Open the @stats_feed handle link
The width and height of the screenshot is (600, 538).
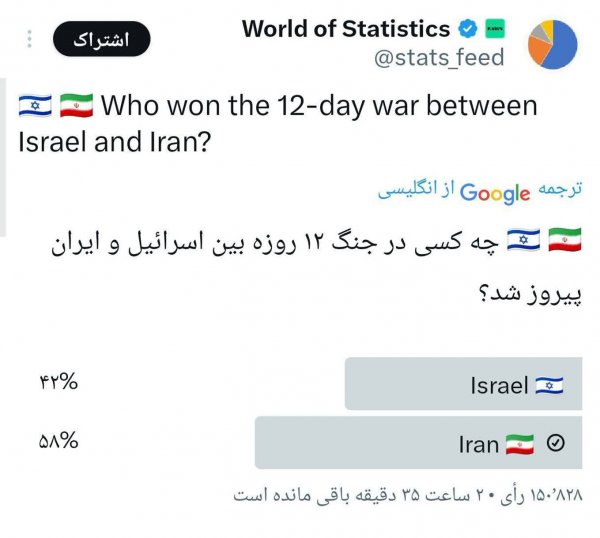pyautogui.click(x=439, y=58)
